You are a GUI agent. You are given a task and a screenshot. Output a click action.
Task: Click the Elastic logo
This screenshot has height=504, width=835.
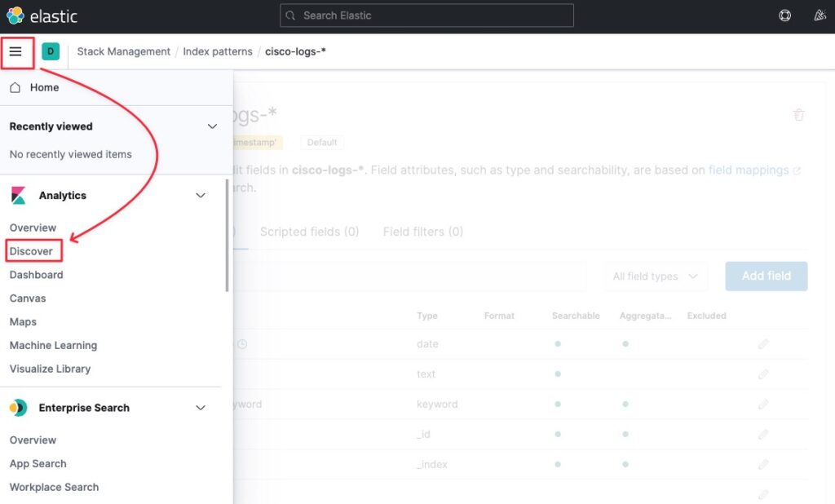[42, 16]
